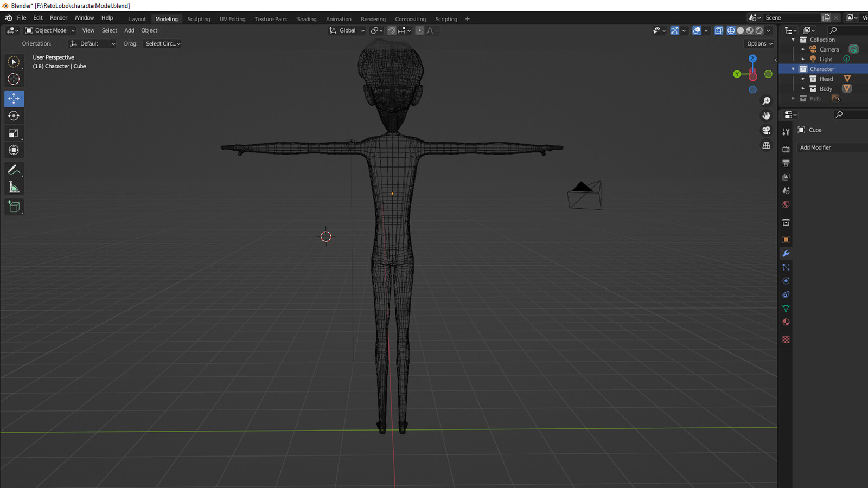Open the Scene properties tab
This screenshot has height=488, width=868.
pyautogui.click(x=786, y=190)
